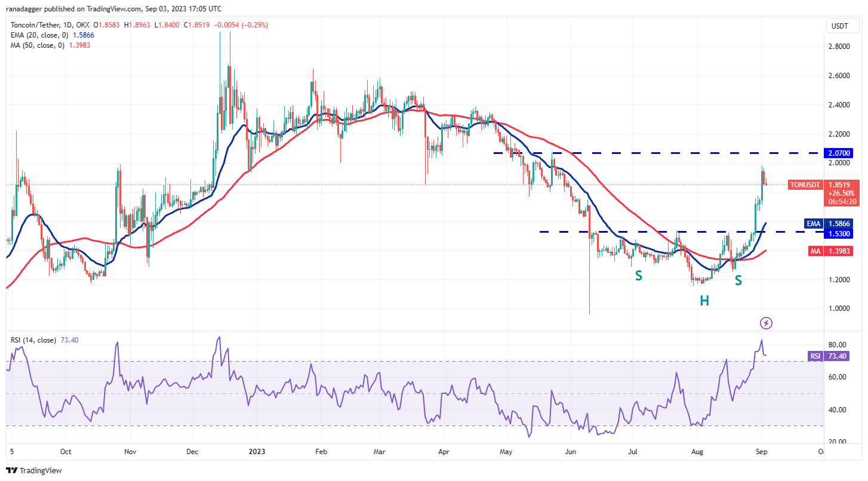Click the purple lightning event icon
Viewport: 868px width, 481px height.
tap(767, 323)
